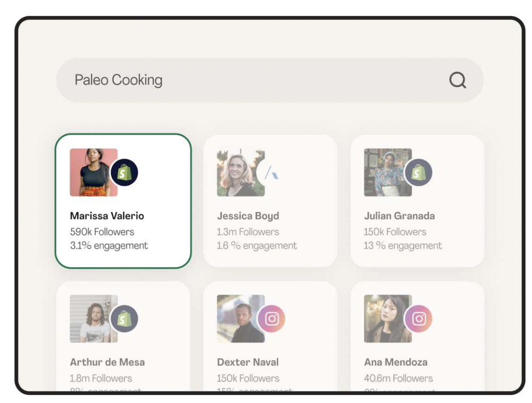Choose the Dexter Naval name
Image resolution: width=532 pixels, height=403 pixels.
pos(247,363)
